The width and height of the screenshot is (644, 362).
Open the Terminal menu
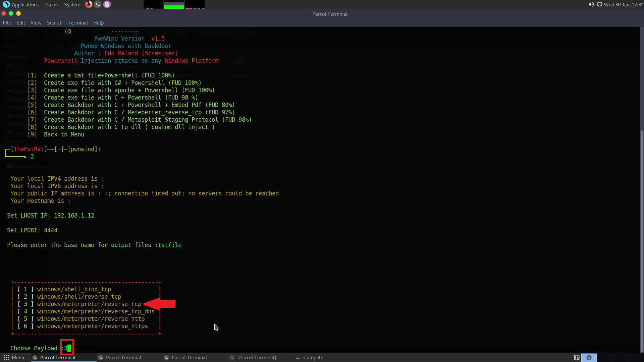(77, 22)
